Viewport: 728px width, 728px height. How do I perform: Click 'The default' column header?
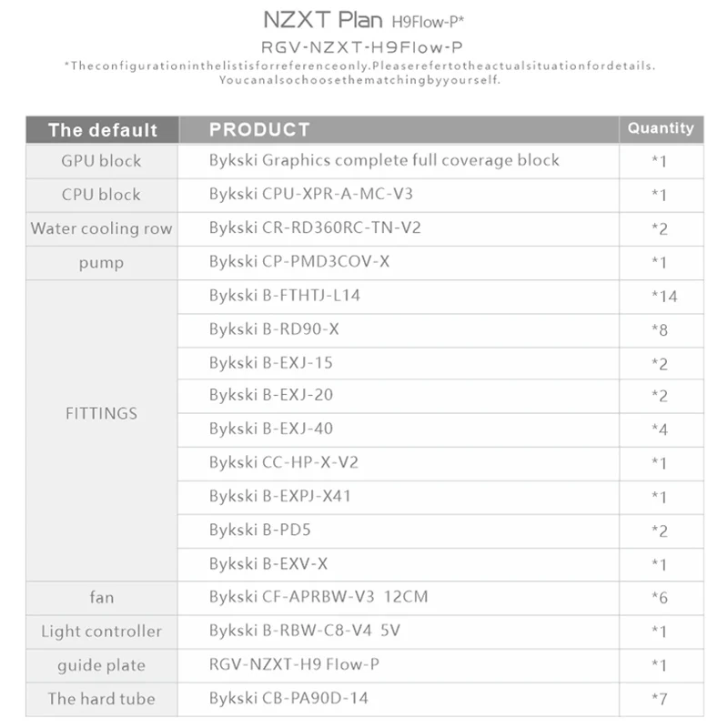pyautogui.click(x=103, y=130)
